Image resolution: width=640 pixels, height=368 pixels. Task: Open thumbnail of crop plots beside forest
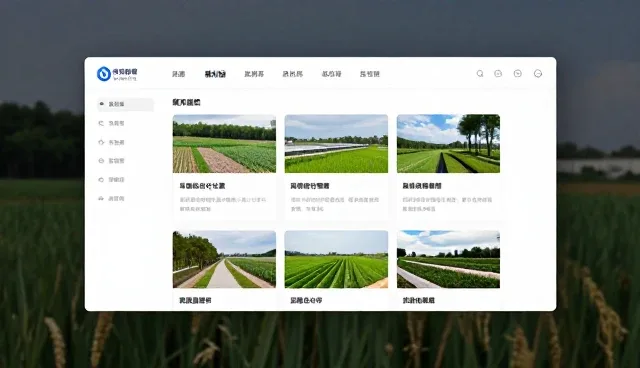(224, 144)
